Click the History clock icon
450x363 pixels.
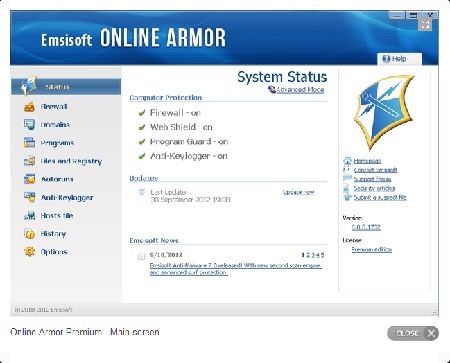(x=29, y=234)
